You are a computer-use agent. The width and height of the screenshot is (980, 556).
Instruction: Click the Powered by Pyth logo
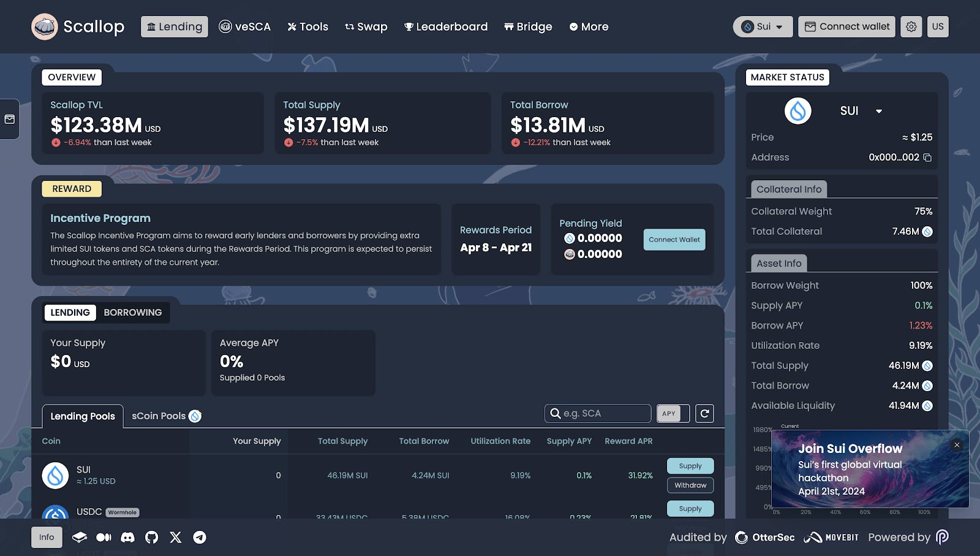[943, 538]
